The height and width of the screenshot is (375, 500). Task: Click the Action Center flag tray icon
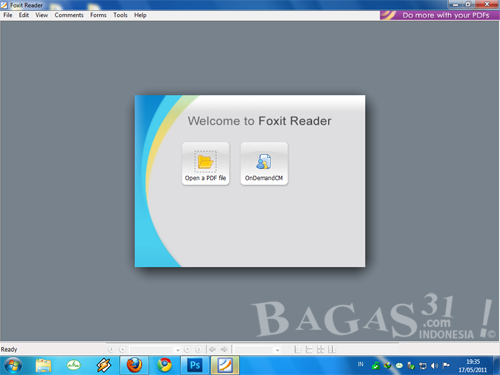(446, 366)
